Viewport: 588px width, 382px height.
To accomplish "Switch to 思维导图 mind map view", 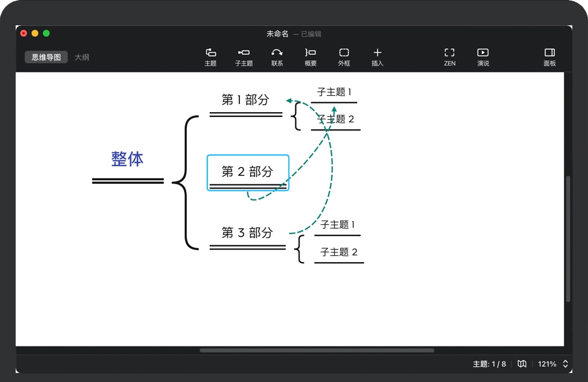I will tap(46, 57).
